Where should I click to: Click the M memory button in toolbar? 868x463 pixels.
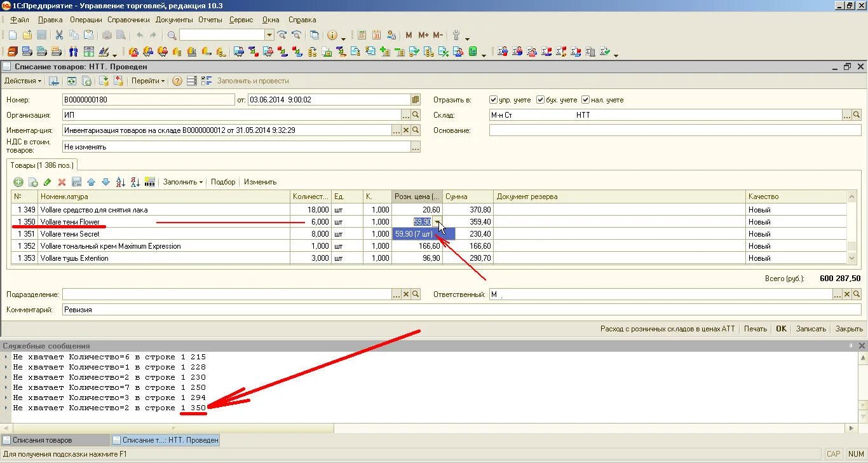[x=409, y=35]
